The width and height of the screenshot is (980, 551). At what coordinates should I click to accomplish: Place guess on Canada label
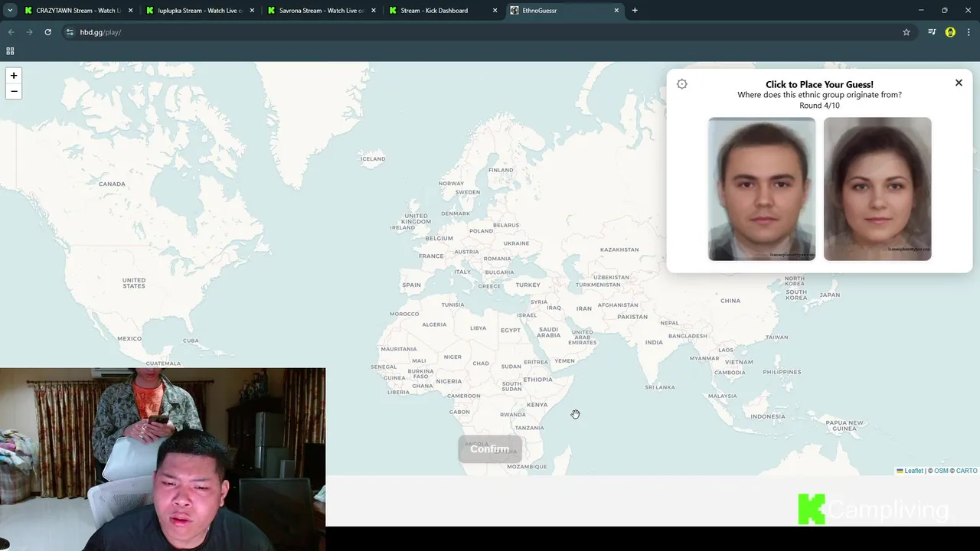pyautogui.click(x=112, y=184)
